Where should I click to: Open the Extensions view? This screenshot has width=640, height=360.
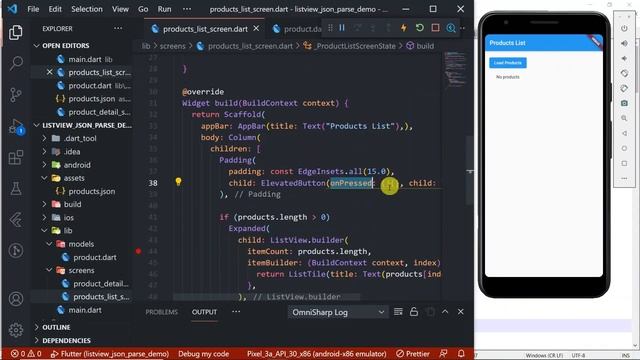point(16,158)
